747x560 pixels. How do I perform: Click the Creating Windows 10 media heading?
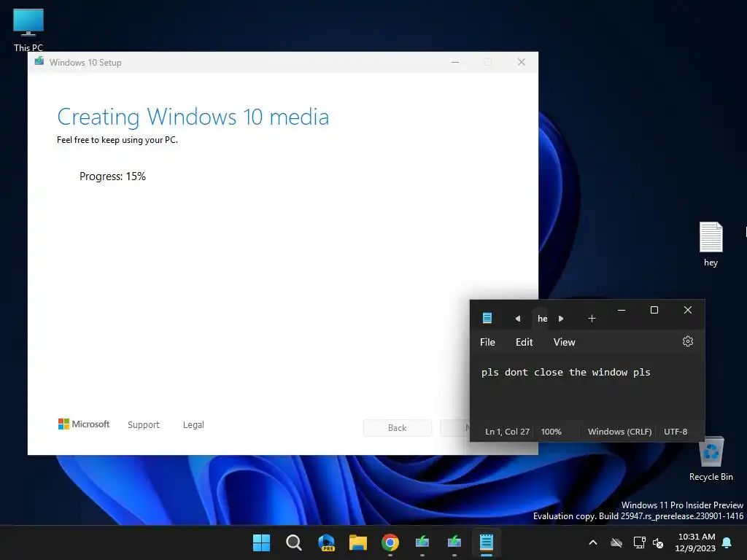193,117
